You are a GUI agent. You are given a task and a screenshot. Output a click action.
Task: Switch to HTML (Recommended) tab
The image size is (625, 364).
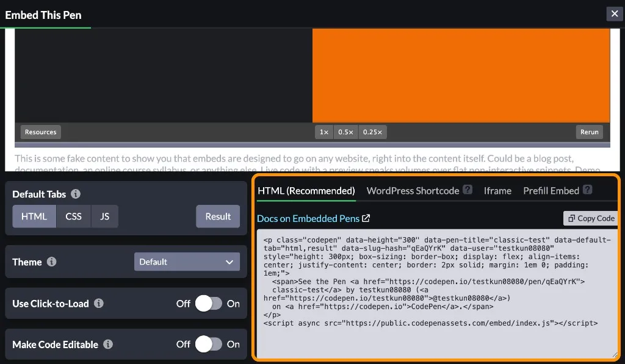(x=306, y=191)
